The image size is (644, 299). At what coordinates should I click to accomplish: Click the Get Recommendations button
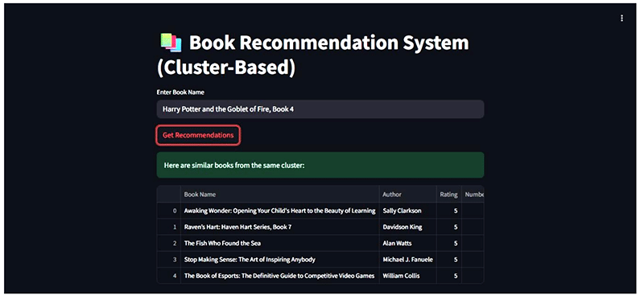198,135
